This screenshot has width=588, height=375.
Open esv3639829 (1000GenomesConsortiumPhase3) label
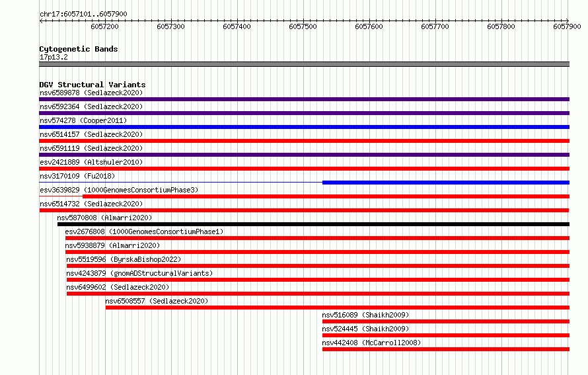(x=119, y=190)
